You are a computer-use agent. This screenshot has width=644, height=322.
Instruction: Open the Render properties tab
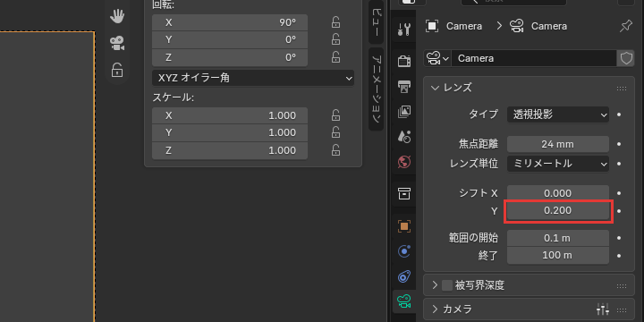click(404, 62)
